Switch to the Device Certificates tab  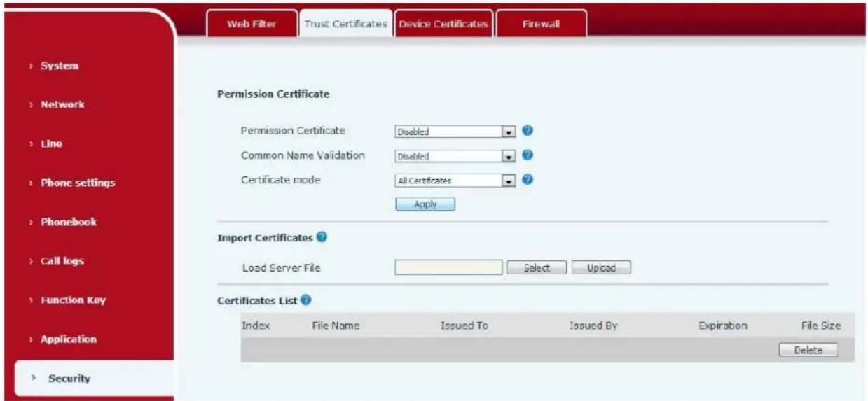pos(443,23)
